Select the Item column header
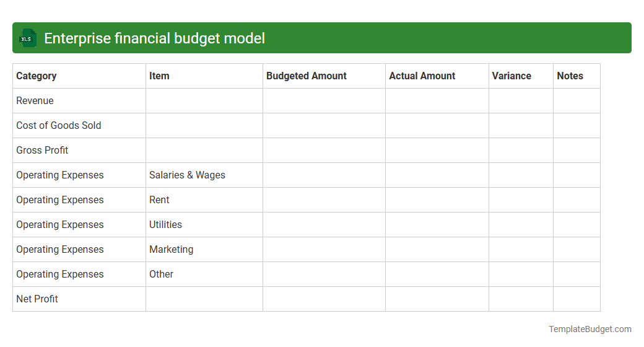The image size is (644, 347). click(x=204, y=76)
